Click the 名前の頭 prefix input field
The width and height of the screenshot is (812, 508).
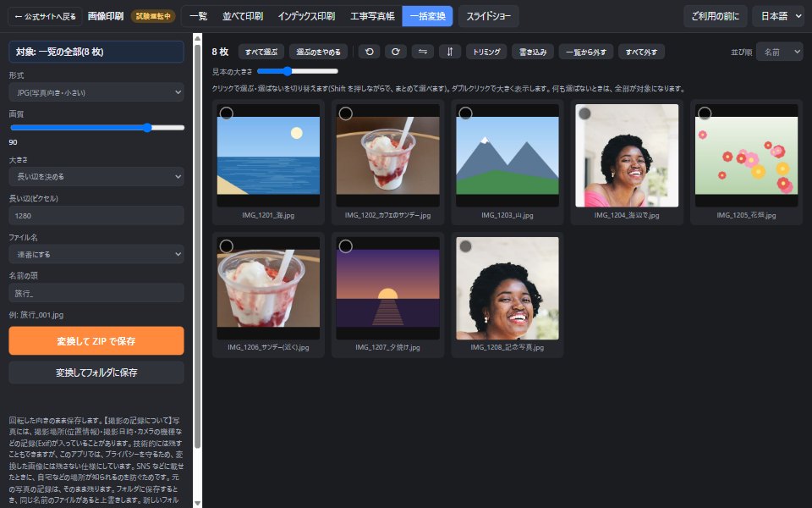pos(96,293)
